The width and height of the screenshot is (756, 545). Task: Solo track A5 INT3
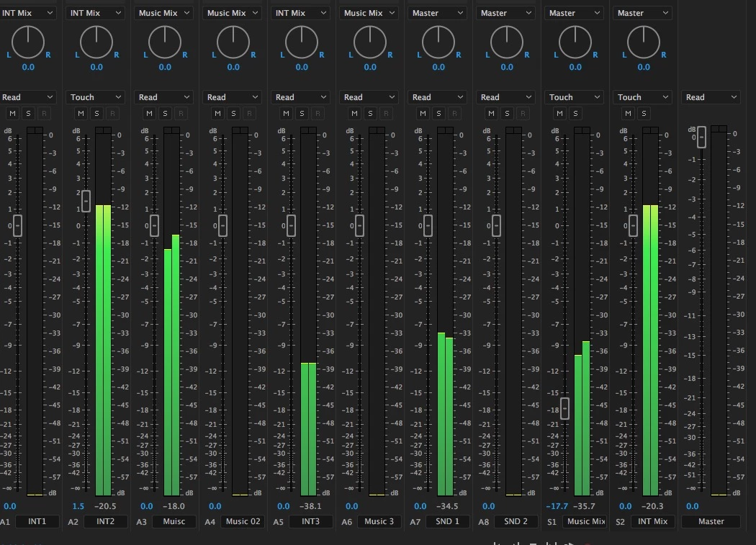coord(302,113)
